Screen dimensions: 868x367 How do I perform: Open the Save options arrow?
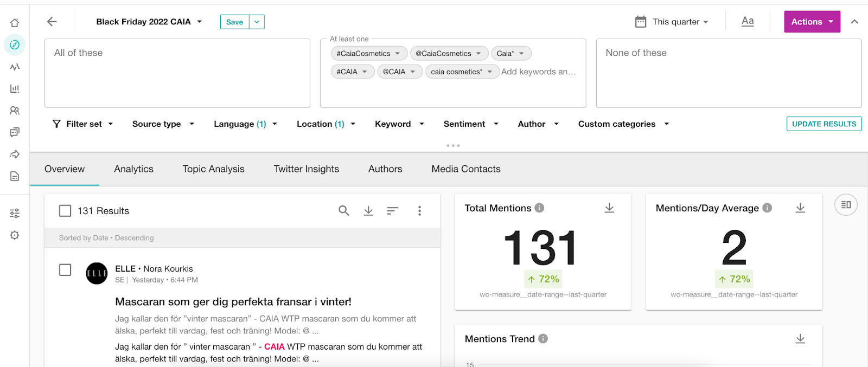257,22
